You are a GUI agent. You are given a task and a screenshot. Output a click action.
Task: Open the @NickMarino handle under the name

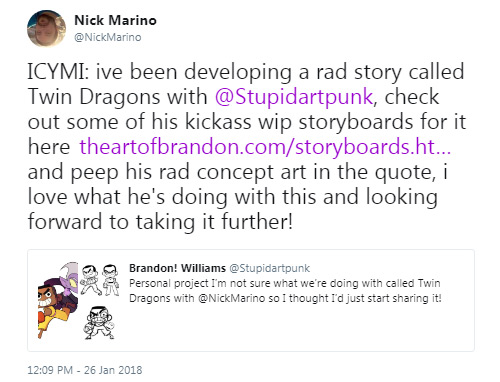[x=108, y=37]
